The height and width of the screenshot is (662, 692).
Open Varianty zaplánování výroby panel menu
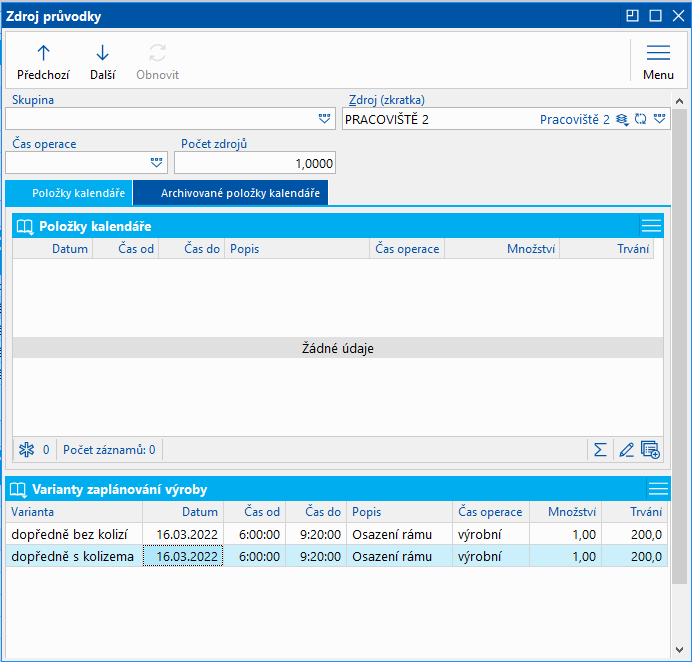pyautogui.click(x=658, y=489)
